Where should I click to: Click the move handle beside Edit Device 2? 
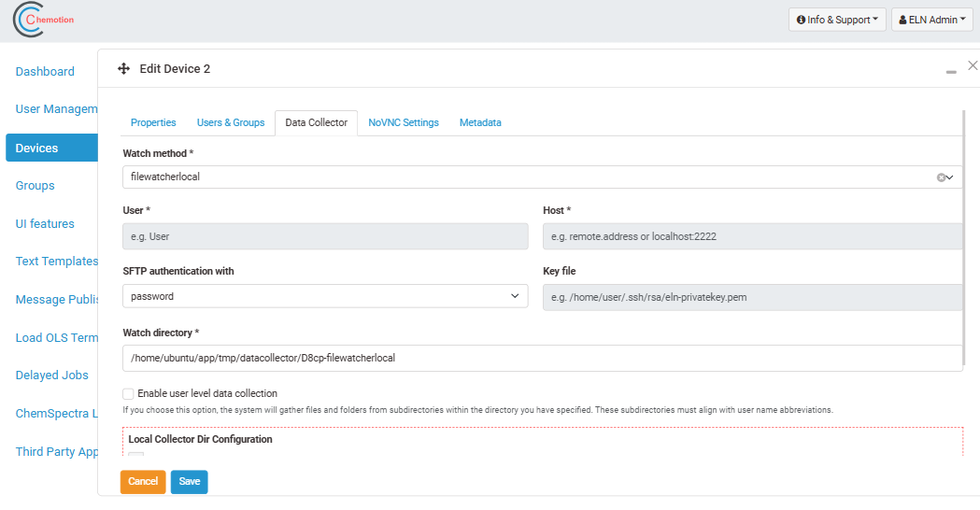(x=123, y=69)
